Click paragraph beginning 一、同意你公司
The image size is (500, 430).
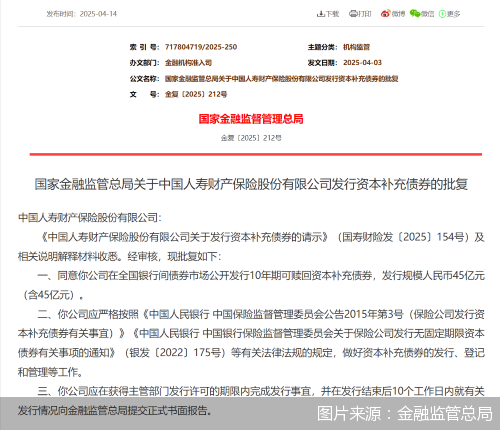pyautogui.click(x=251, y=285)
